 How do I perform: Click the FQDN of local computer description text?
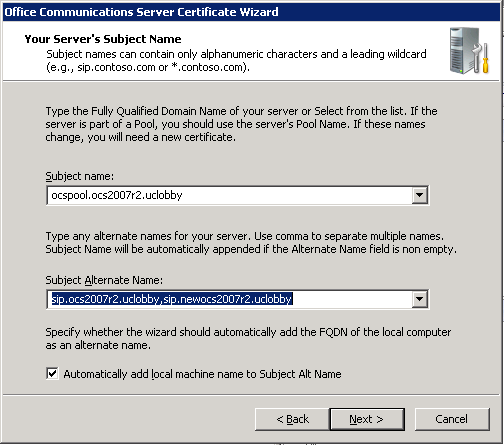click(248, 338)
